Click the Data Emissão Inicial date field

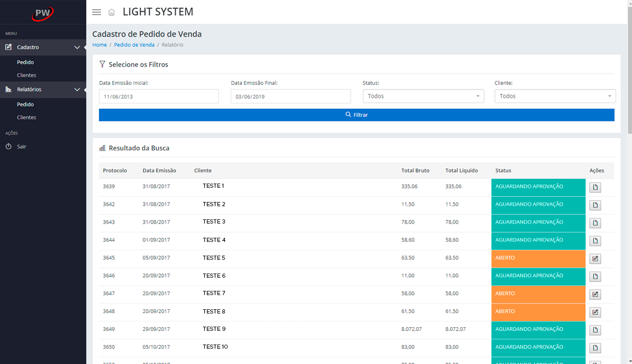pos(159,96)
